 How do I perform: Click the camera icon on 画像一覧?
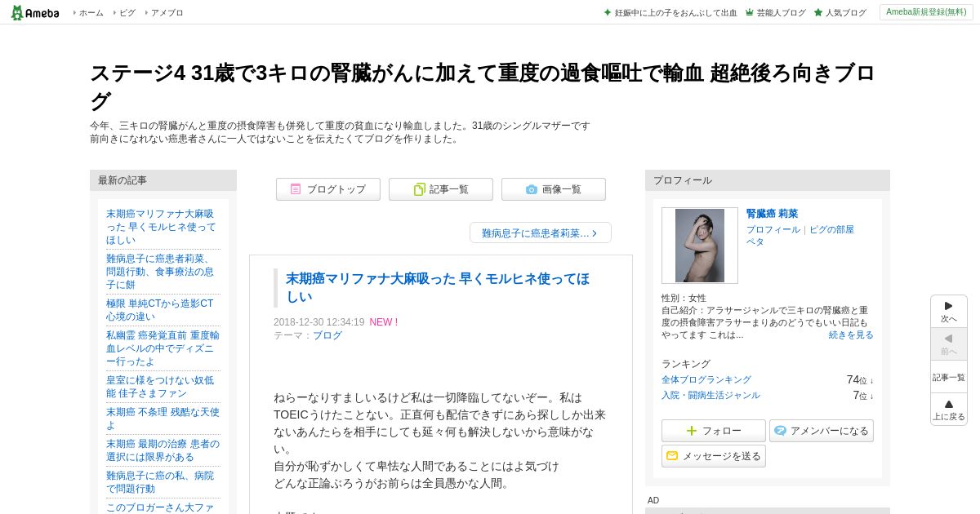coord(532,189)
